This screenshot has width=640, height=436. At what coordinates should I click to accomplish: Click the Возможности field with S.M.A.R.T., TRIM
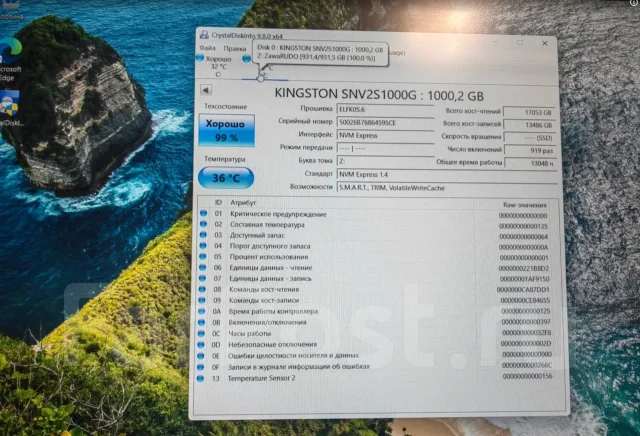(447, 188)
